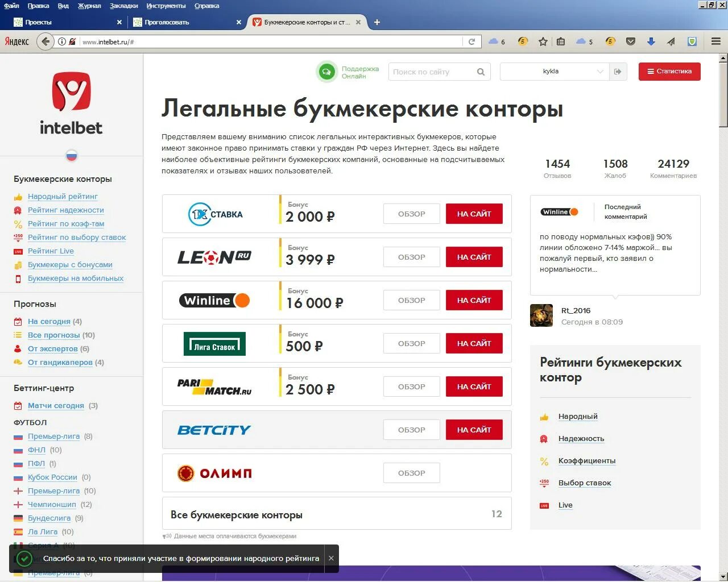Open Матчи сегодня link
Screen dimensions: 728x582
click(x=56, y=405)
